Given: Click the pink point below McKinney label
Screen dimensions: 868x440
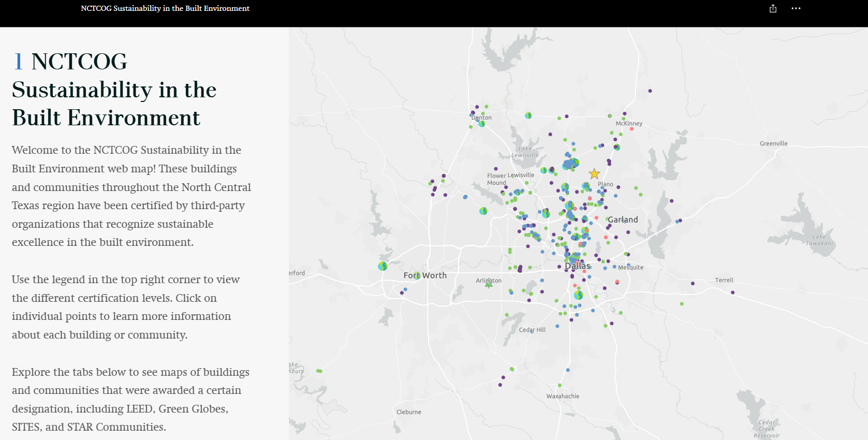Looking at the screenshot, I should tap(631, 129).
